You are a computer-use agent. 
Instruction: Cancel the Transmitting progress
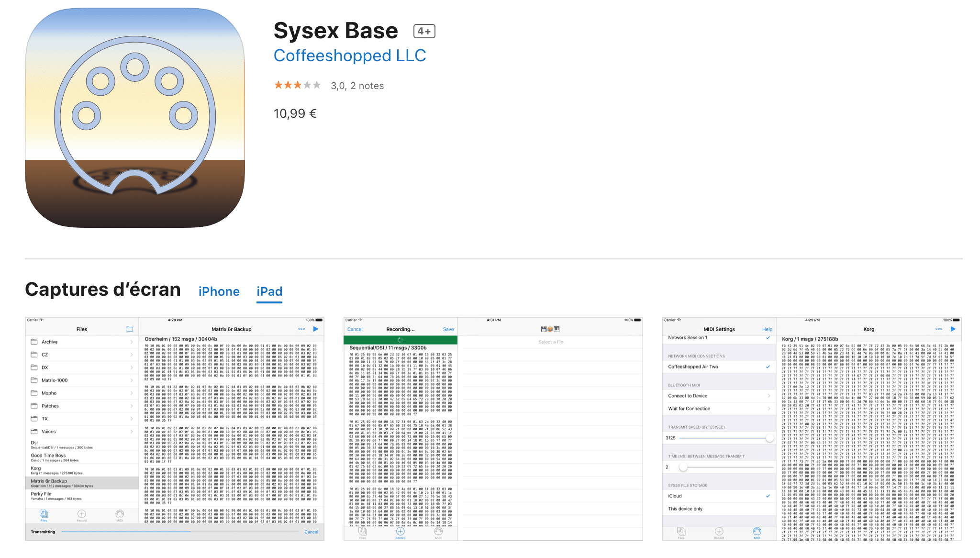pos(311,532)
